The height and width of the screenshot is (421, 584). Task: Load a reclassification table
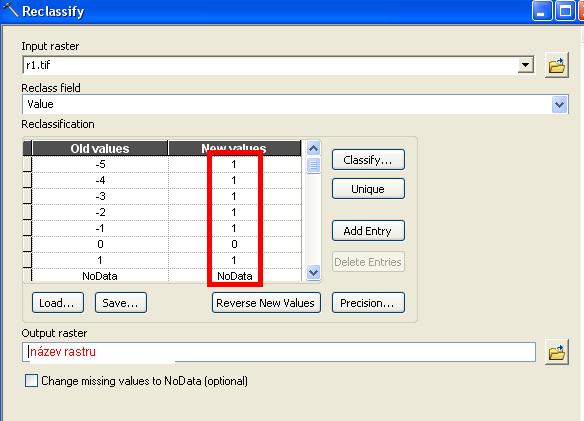[58, 303]
